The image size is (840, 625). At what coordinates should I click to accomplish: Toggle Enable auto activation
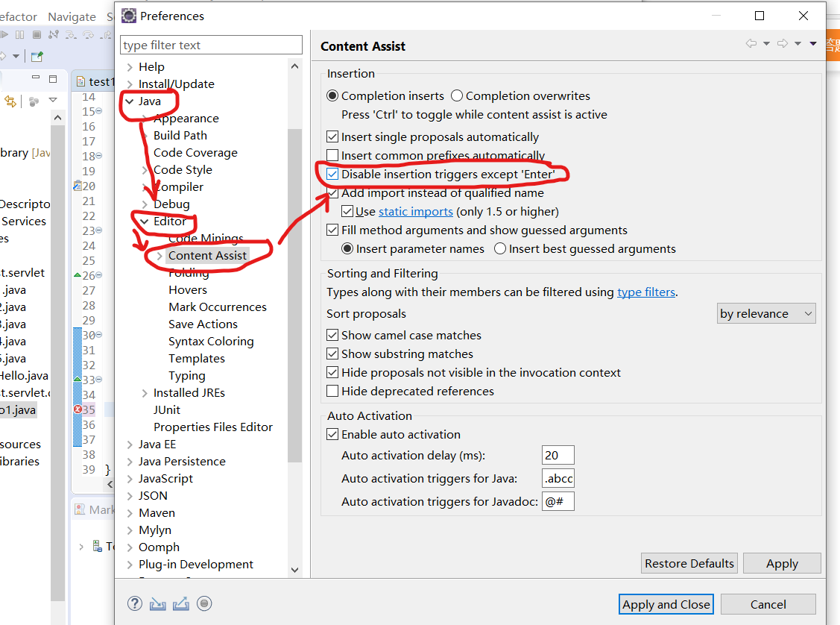click(x=332, y=434)
